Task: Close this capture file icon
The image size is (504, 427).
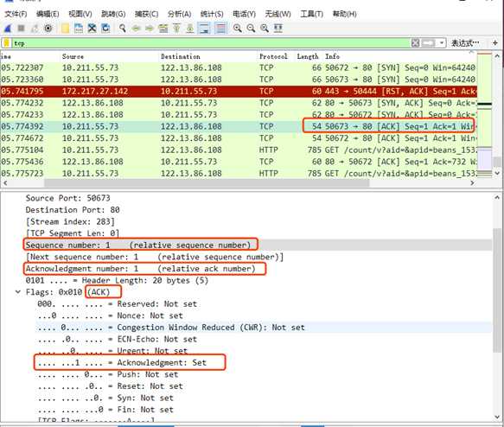Action: 93,29
